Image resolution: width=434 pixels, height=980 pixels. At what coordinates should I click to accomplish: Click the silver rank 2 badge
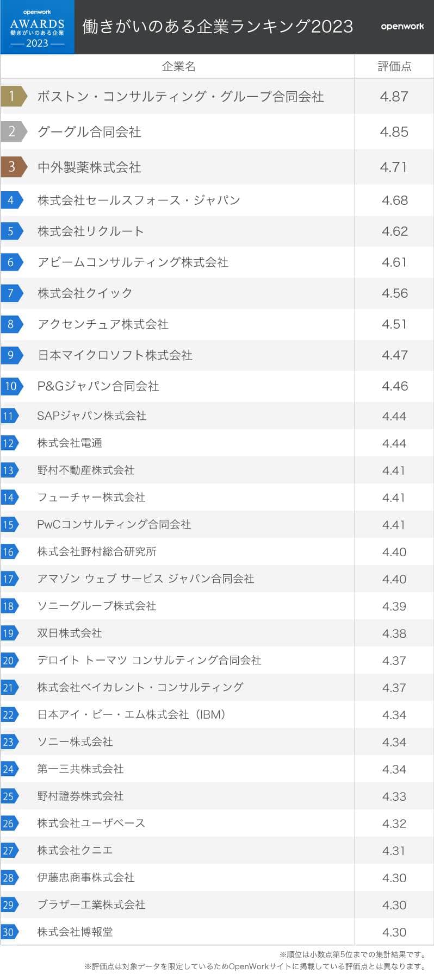pyautogui.click(x=13, y=131)
